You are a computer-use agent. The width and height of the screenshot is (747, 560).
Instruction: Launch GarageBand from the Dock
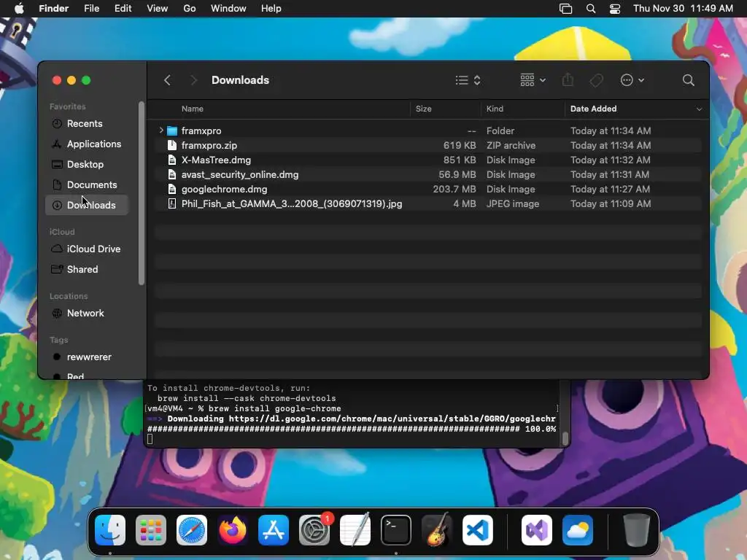[437, 530]
